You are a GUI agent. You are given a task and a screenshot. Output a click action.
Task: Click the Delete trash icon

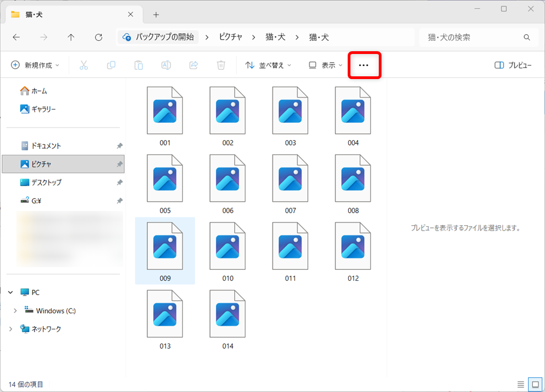220,65
